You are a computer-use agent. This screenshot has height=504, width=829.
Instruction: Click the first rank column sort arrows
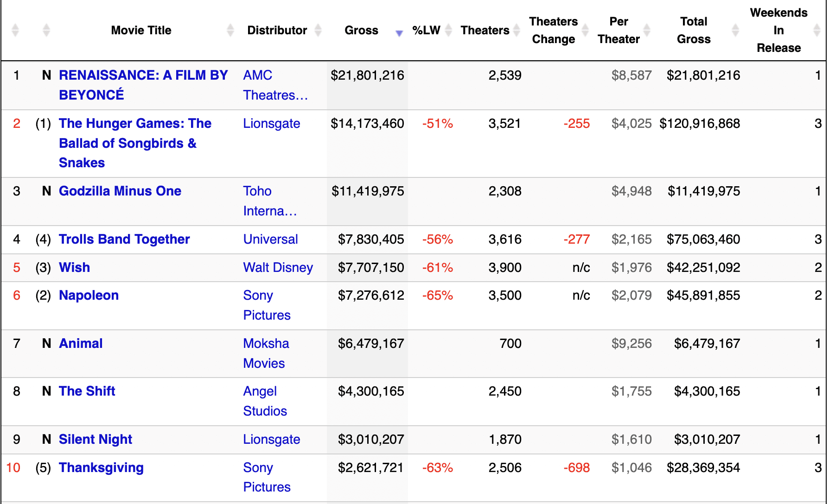click(x=15, y=31)
